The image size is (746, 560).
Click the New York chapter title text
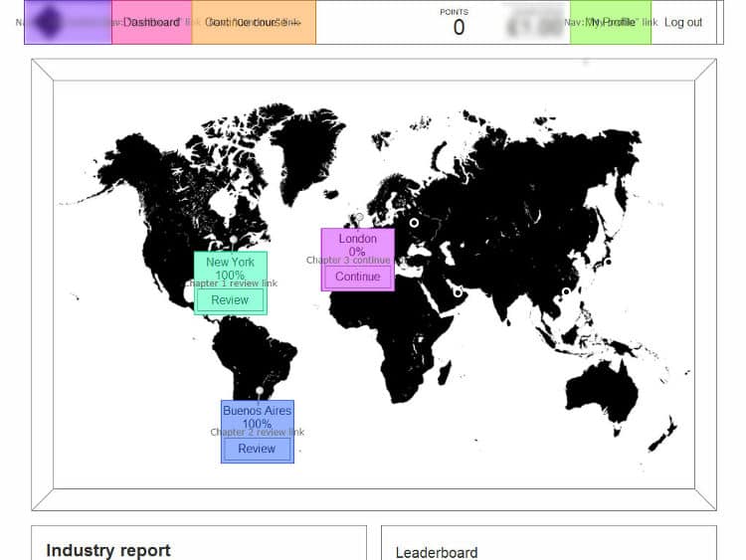pos(231,263)
